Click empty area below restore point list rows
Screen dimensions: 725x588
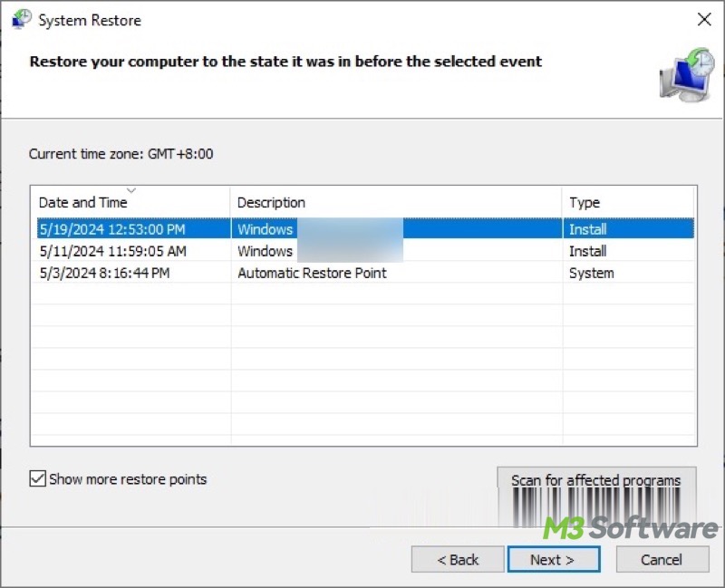(x=362, y=381)
